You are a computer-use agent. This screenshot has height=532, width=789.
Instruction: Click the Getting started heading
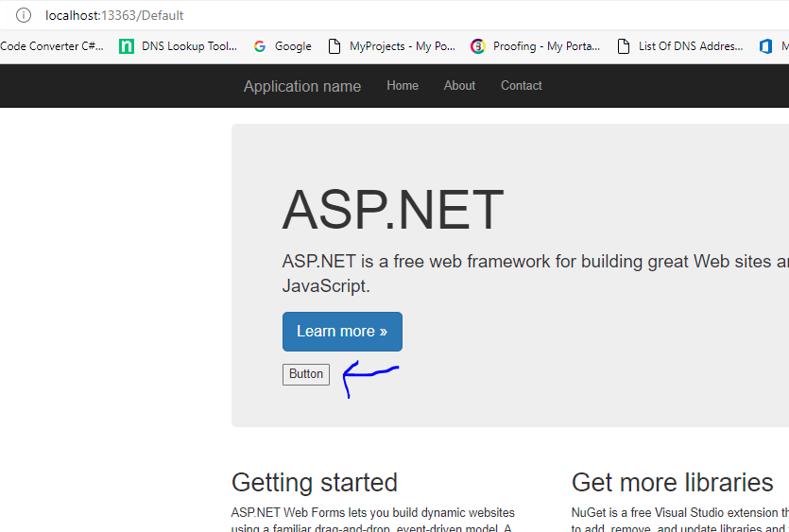point(315,483)
